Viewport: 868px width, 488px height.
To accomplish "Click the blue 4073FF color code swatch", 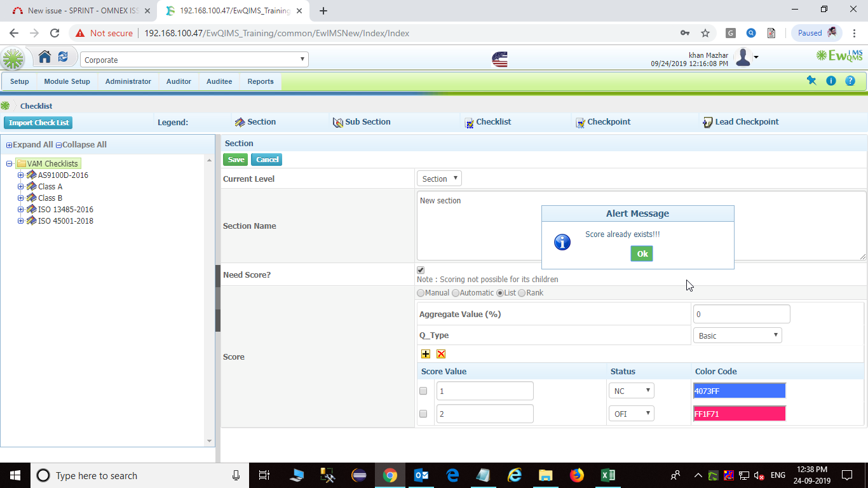I will pos(740,391).
